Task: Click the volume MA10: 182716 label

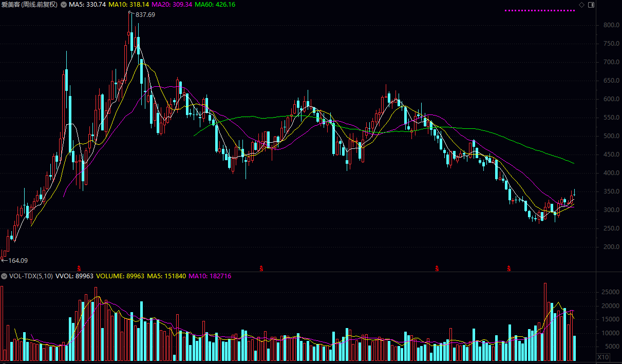Action: (210, 276)
